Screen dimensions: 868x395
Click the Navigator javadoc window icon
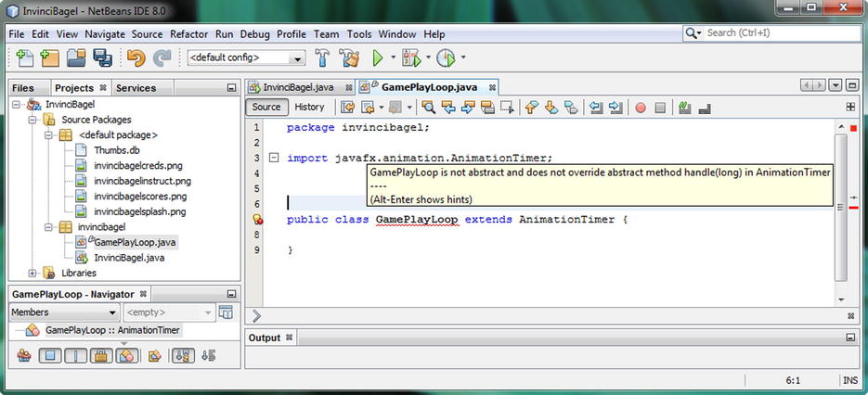226,312
